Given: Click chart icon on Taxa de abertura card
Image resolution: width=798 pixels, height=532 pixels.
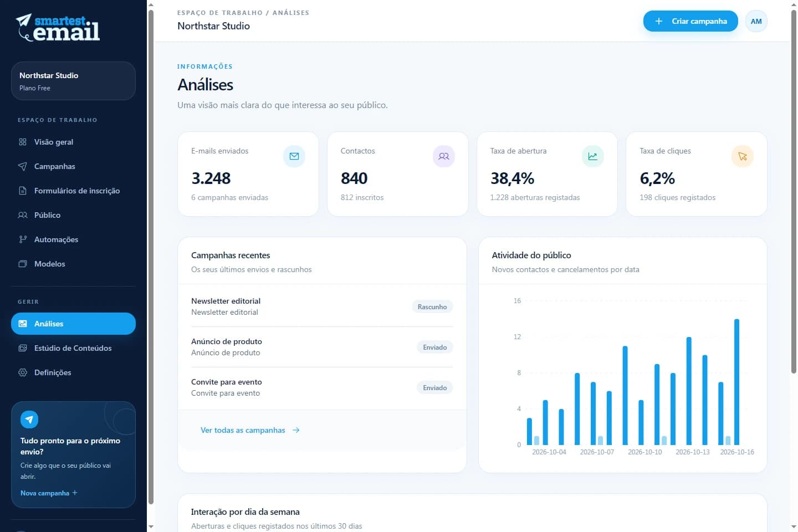Looking at the screenshot, I should coord(593,156).
